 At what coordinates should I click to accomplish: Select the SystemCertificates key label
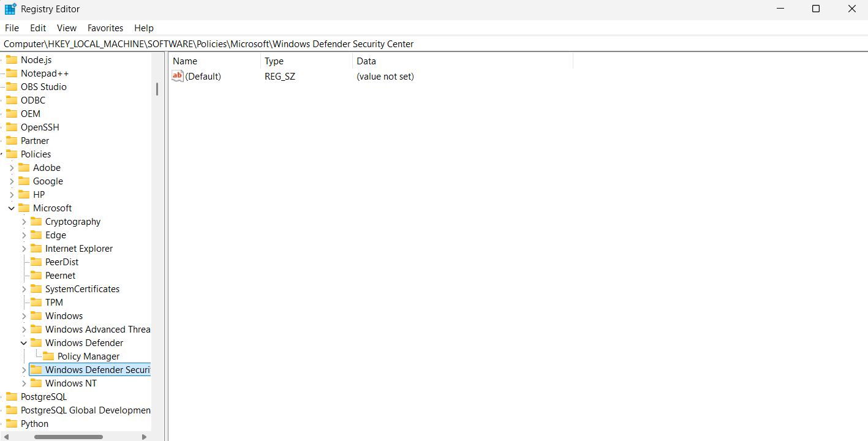coord(83,289)
